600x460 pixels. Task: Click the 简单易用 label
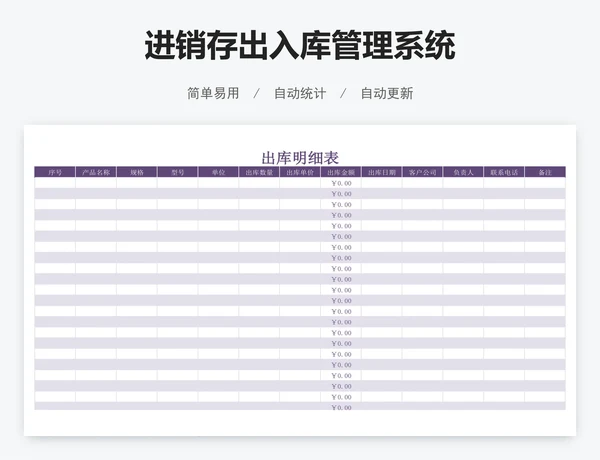pyautogui.click(x=213, y=93)
